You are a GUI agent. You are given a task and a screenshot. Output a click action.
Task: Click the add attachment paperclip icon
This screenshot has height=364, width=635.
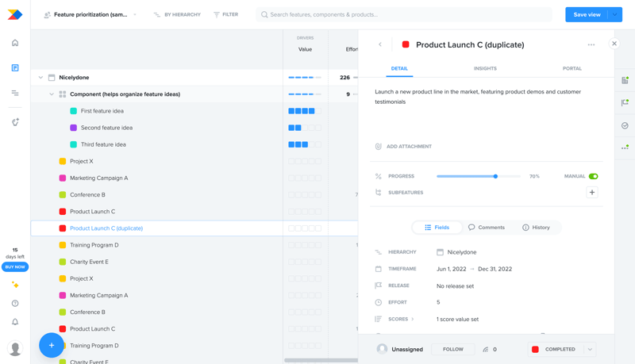pyautogui.click(x=379, y=147)
